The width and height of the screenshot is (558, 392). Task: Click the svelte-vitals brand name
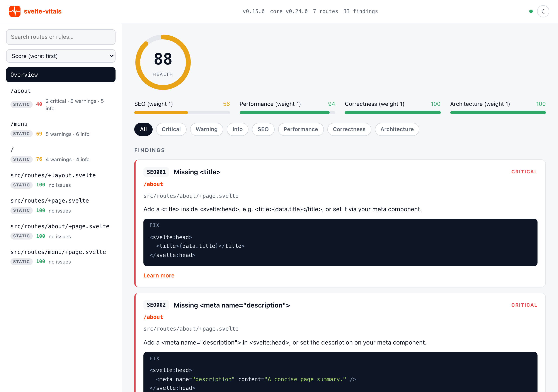pos(43,11)
